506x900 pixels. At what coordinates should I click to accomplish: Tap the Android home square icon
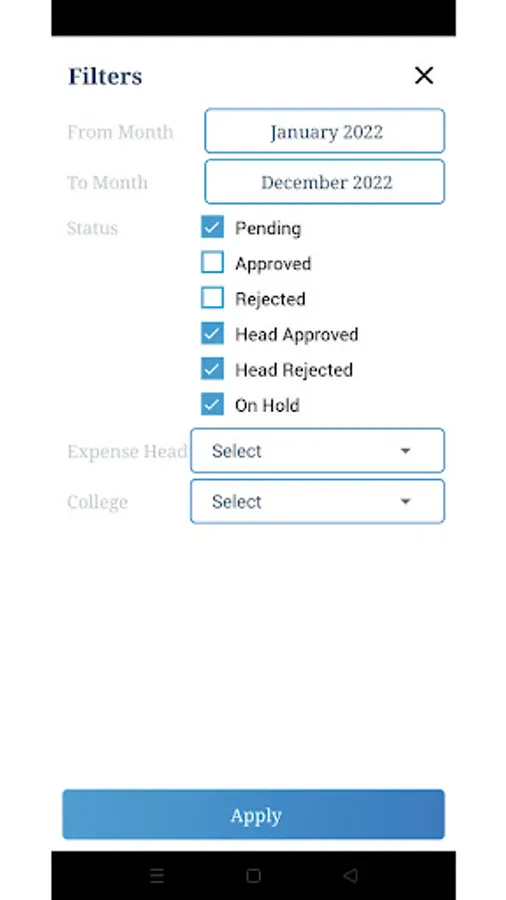click(x=253, y=875)
